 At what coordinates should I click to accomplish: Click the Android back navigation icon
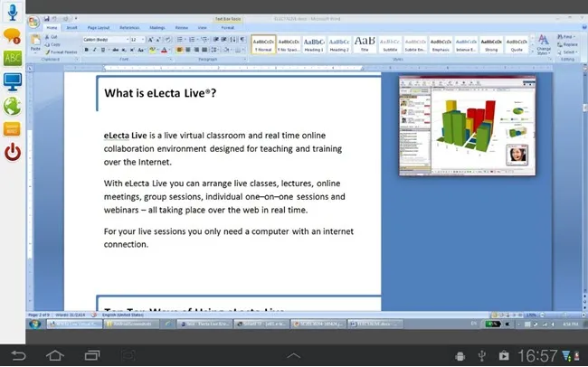(x=18, y=355)
